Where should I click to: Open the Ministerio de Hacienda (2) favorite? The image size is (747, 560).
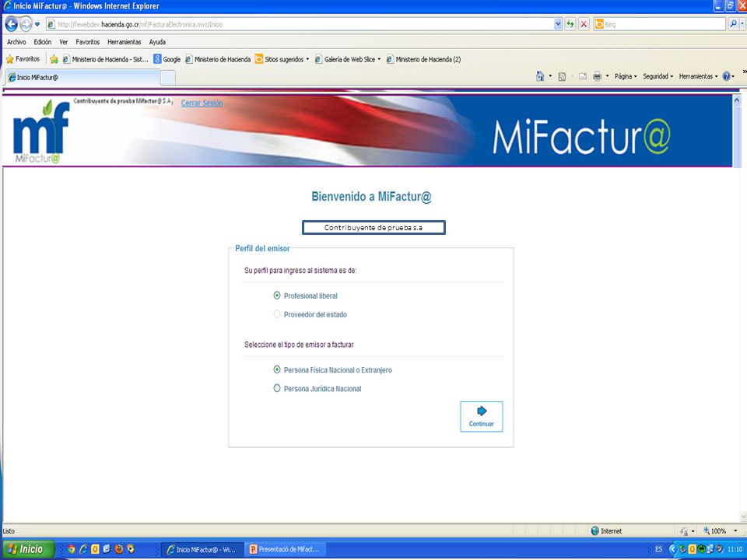pos(423,59)
